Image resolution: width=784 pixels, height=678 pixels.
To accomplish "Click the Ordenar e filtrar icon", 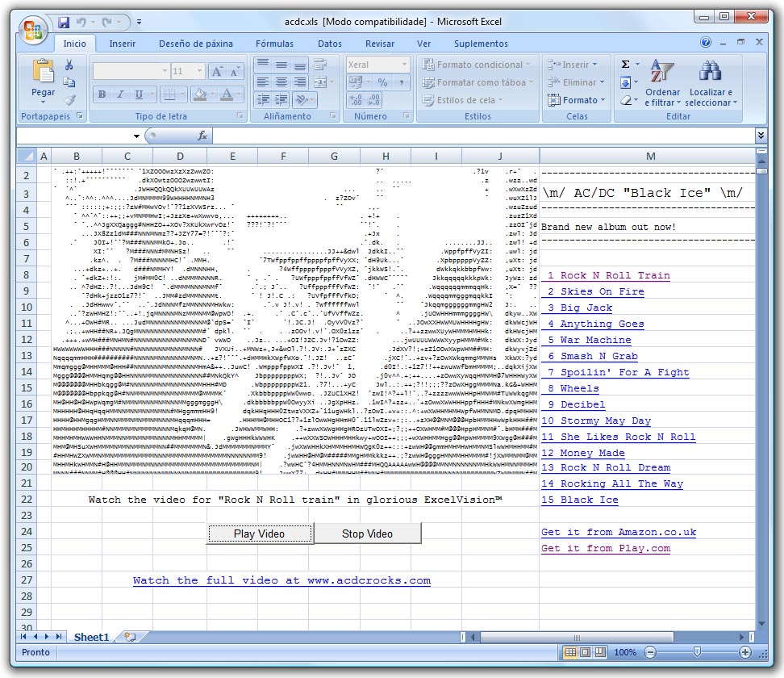I will pos(662,70).
